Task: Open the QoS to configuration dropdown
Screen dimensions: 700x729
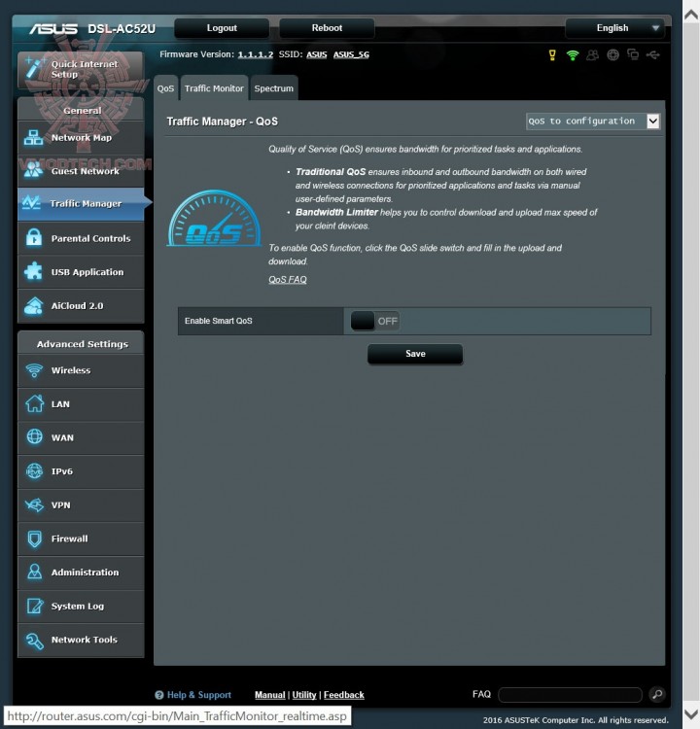Action: click(x=593, y=121)
